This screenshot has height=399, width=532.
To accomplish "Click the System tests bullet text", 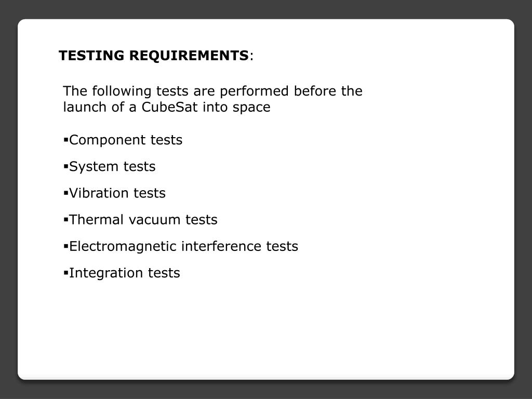I will click(112, 167).
